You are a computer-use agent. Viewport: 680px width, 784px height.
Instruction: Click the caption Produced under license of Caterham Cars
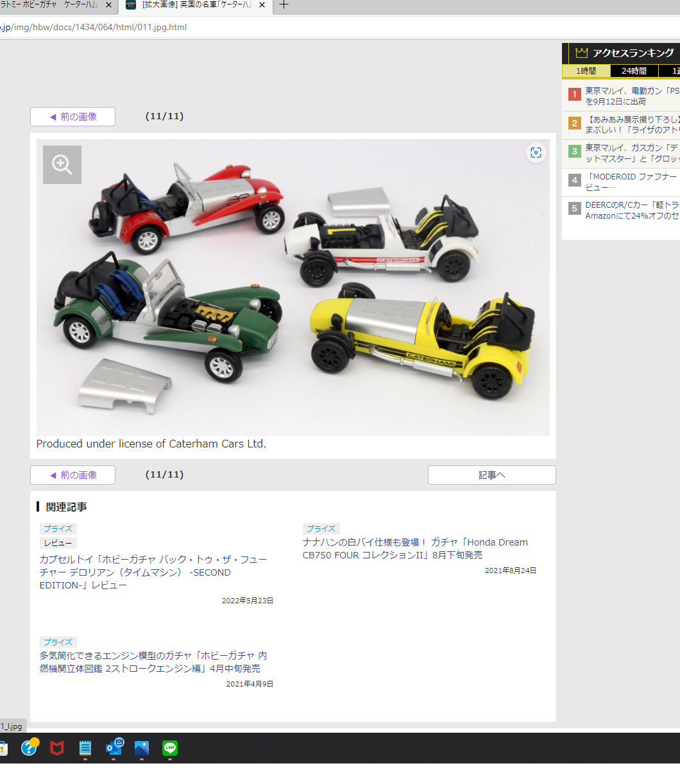coord(151,444)
